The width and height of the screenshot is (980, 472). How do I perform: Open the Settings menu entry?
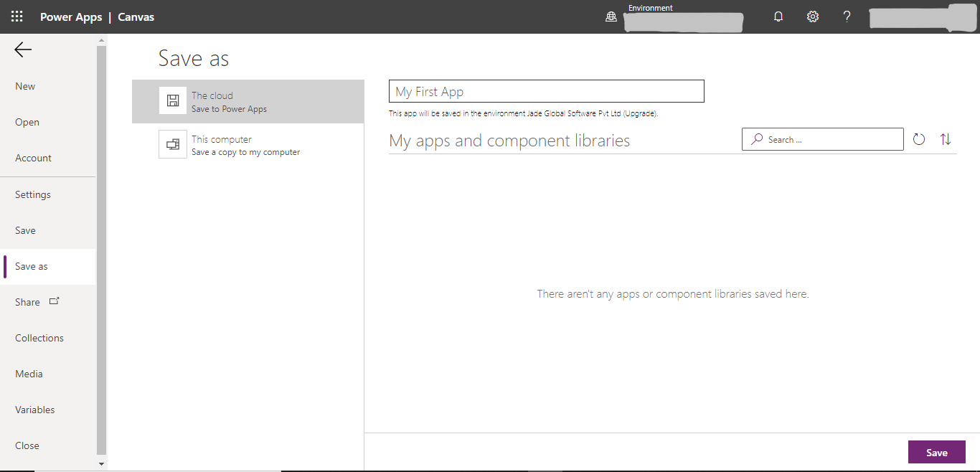click(33, 194)
